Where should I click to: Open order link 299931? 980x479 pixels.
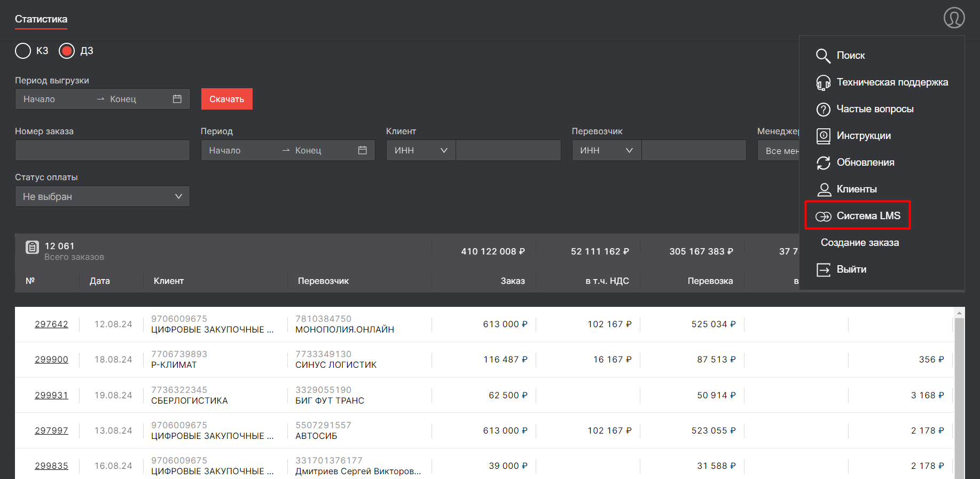point(51,395)
